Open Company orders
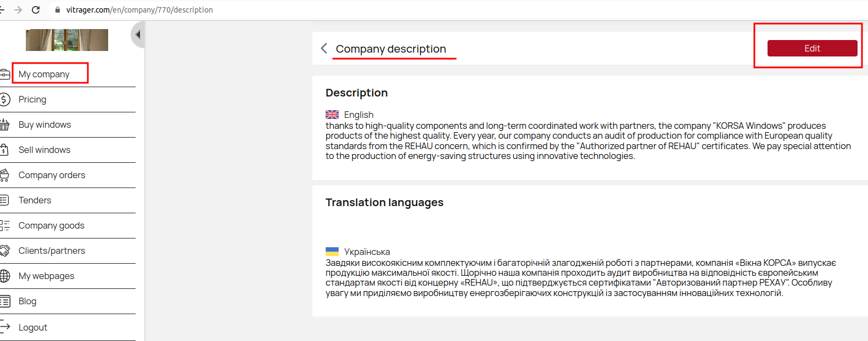 pyautogui.click(x=52, y=175)
